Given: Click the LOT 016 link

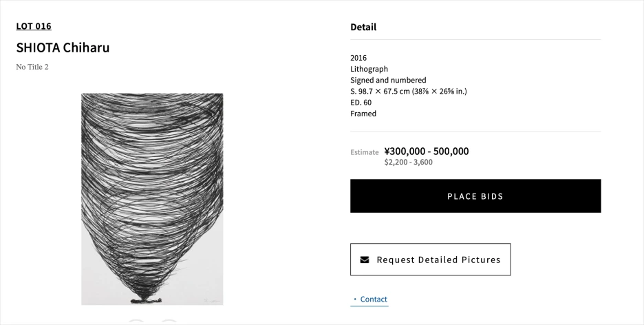Looking at the screenshot, I should [x=34, y=26].
